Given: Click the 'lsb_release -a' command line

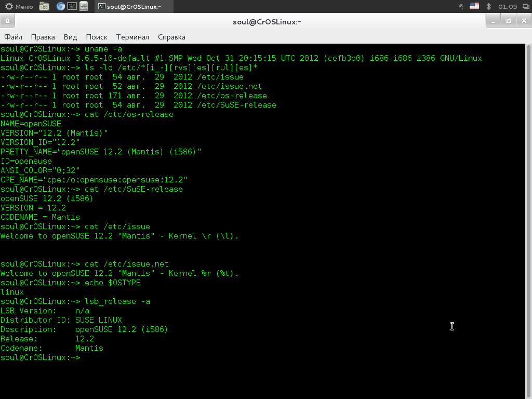Looking at the screenshot, I should (x=75, y=301).
